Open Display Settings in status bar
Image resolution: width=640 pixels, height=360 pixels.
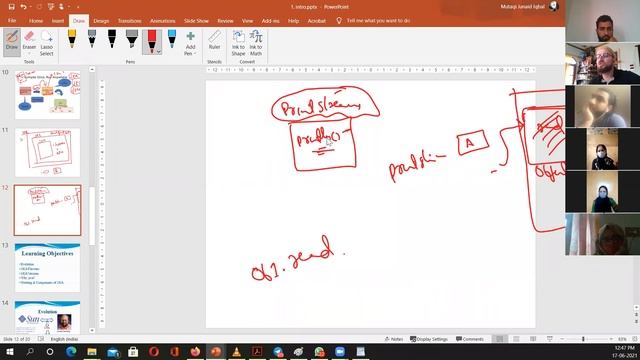coord(429,339)
